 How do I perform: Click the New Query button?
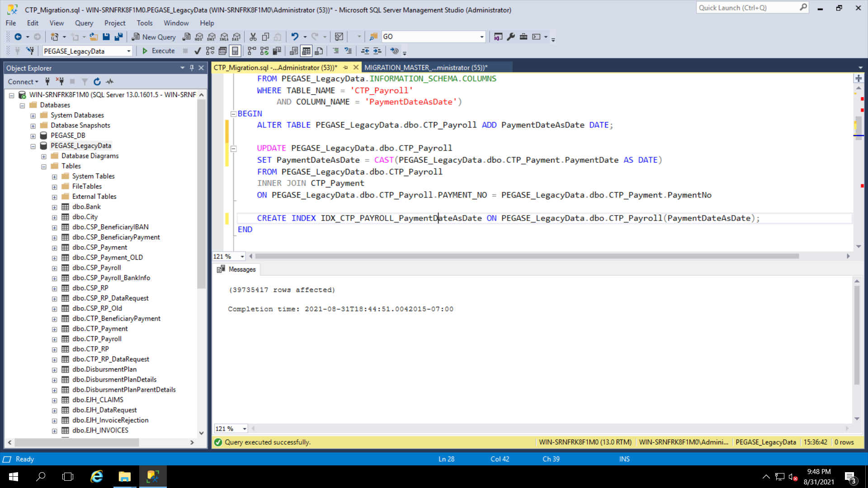click(x=154, y=37)
